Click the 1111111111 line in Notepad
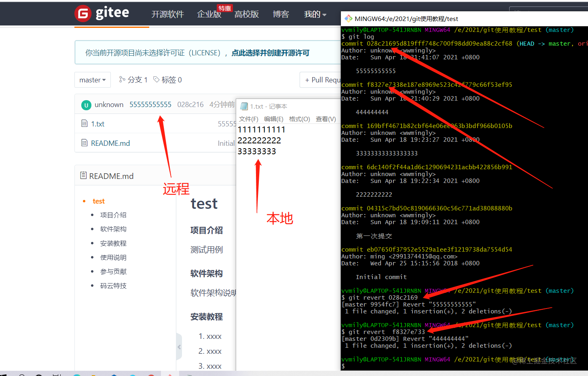Viewport: 588px width, 376px height. [261, 130]
